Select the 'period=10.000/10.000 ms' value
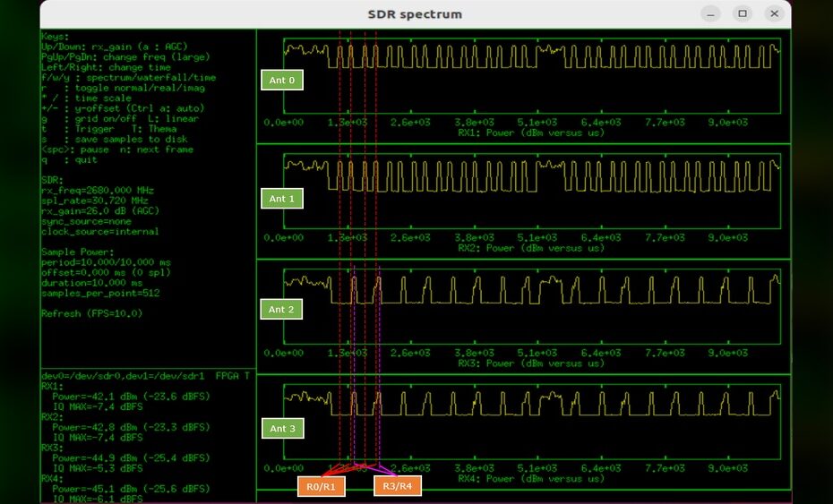This screenshot has height=504, width=833. point(107,262)
